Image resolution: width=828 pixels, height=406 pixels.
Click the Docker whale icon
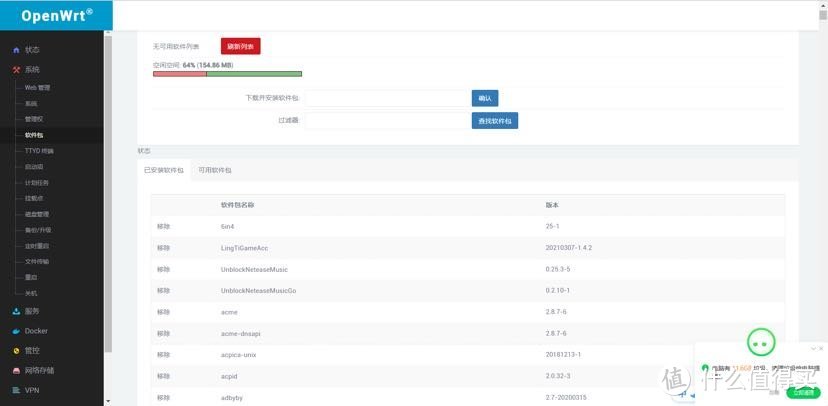click(16, 331)
